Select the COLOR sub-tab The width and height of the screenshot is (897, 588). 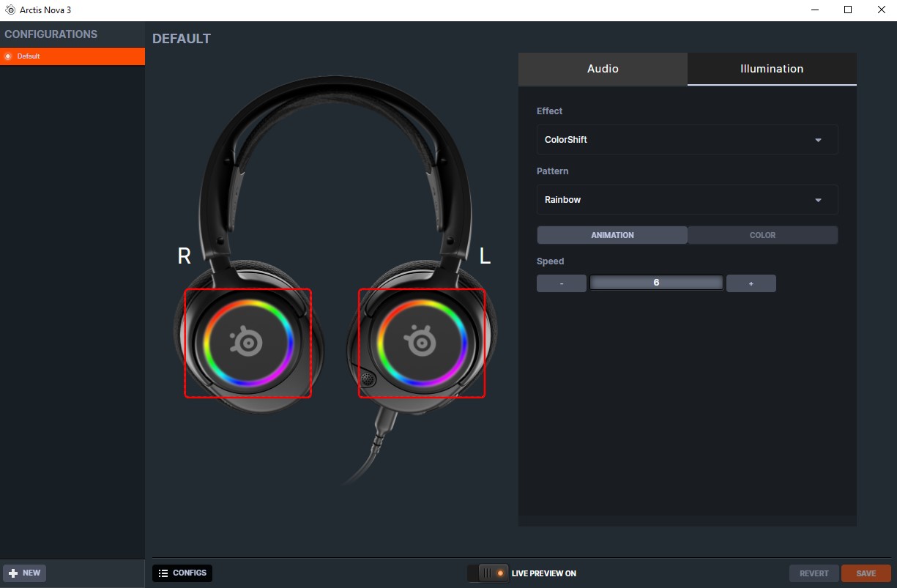coord(762,235)
